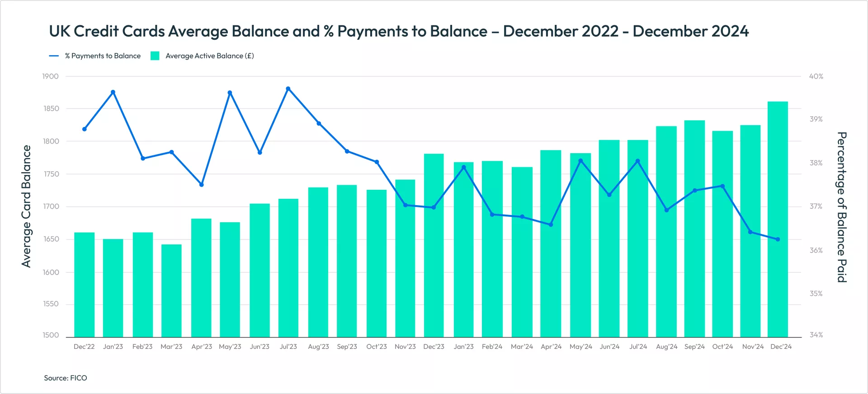Select the Percentage of Balance Paid axis title

[841, 207]
